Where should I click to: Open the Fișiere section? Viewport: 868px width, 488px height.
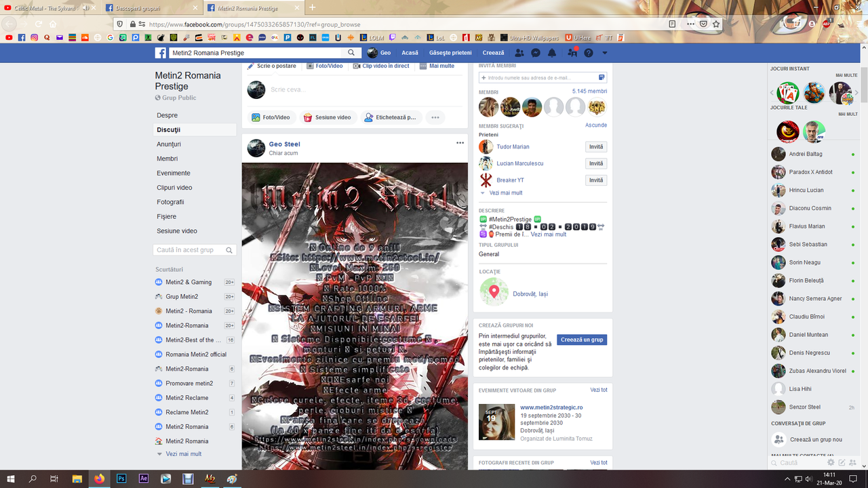click(x=195, y=216)
